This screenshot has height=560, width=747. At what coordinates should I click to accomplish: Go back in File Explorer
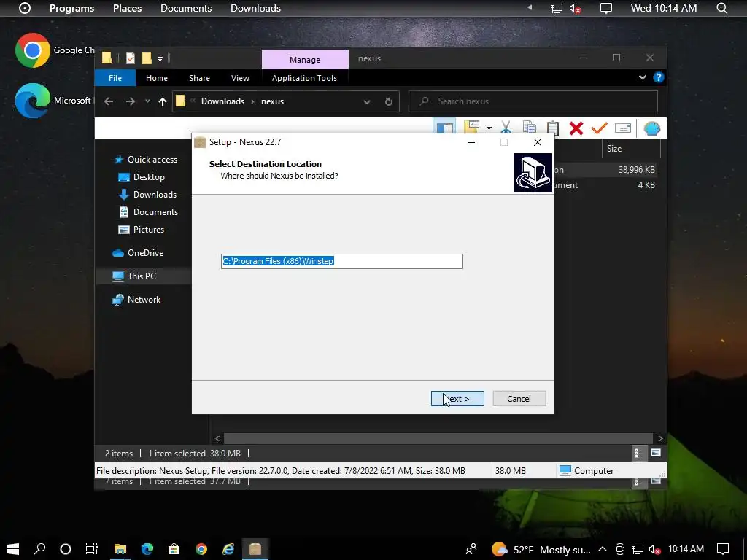point(109,101)
